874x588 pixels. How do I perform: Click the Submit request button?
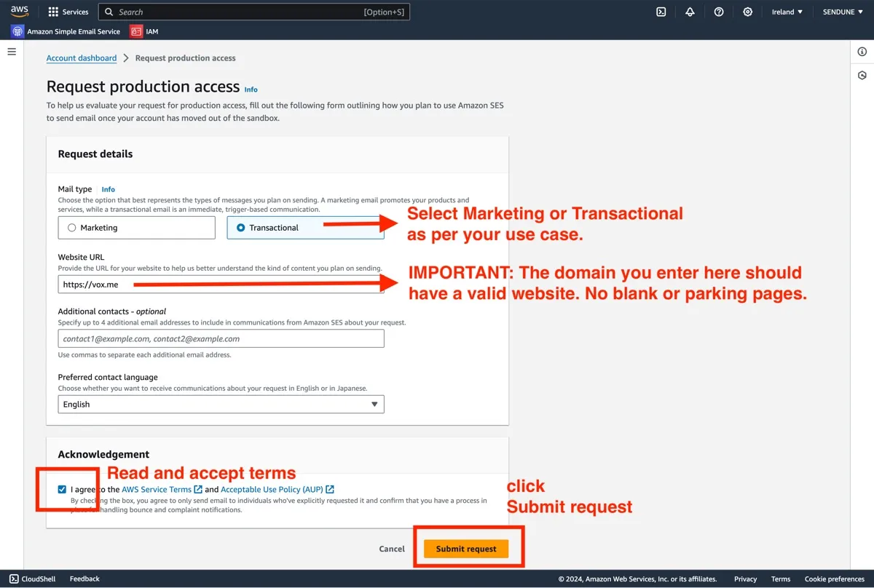click(x=466, y=549)
